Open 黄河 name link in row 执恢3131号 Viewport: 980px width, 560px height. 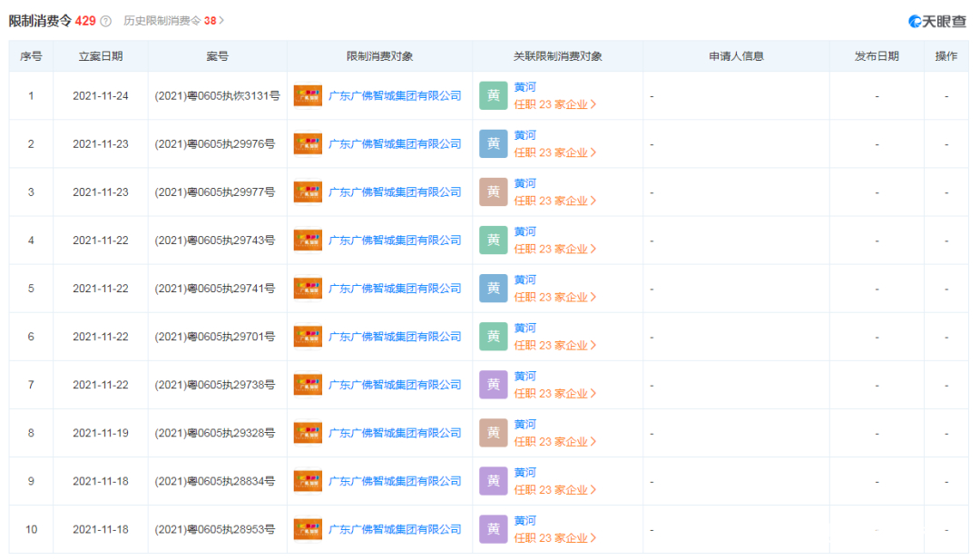pyautogui.click(x=525, y=87)
